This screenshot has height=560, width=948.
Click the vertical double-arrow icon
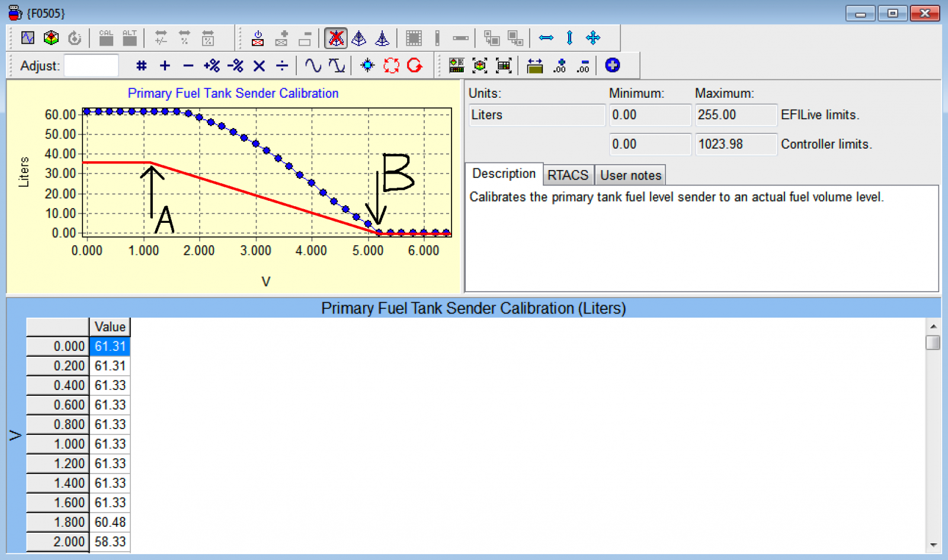click(569, 38)
